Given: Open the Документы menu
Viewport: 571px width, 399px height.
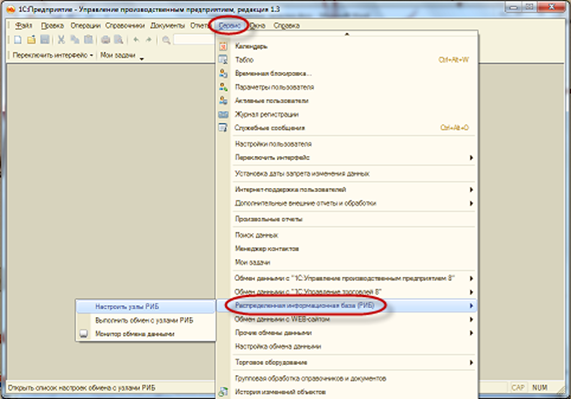Looking at the screenshot, I should click(168, 25).
